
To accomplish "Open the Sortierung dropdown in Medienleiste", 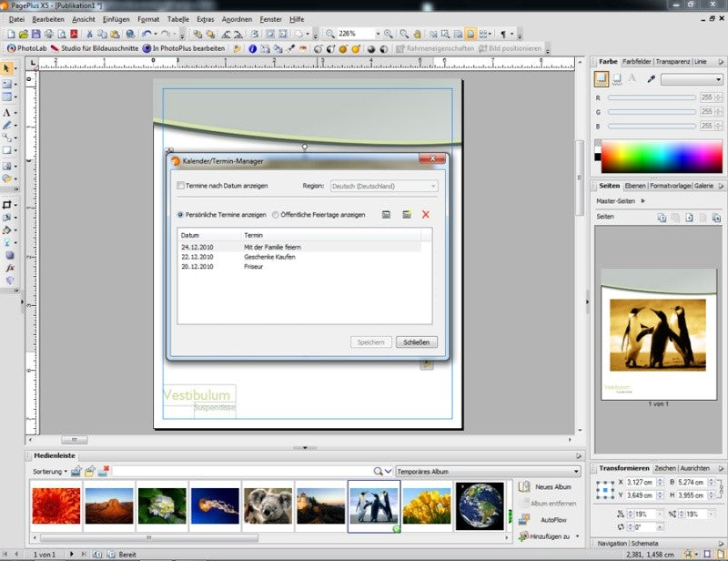I will pyautogui.click(x=50, y=472).
